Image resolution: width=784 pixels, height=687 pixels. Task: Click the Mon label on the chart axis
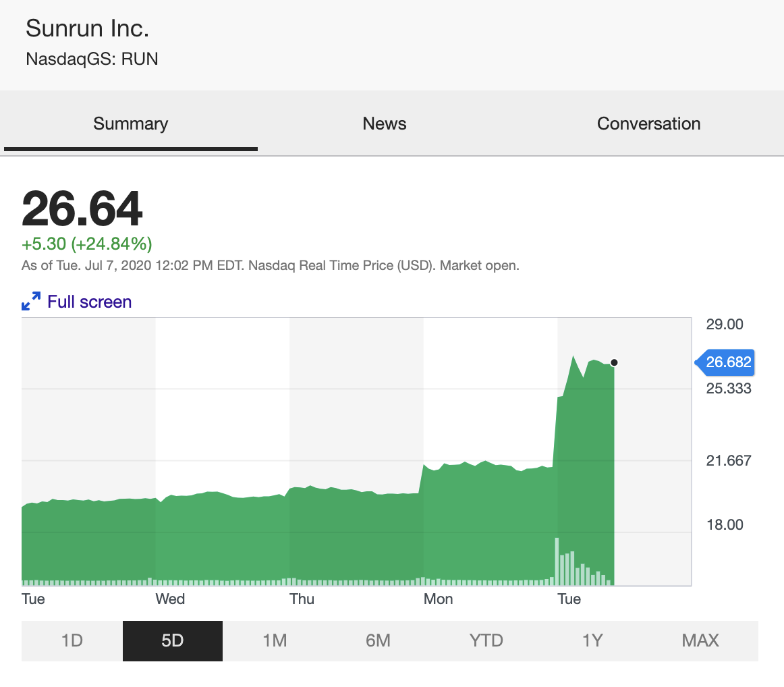[438, 599]
